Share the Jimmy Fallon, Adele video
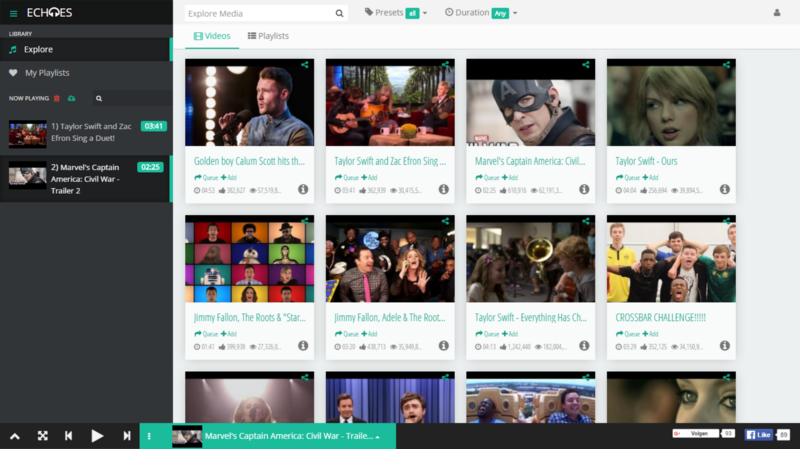The height and width of the screenshot is (449, 800). [x=445, y=221]
